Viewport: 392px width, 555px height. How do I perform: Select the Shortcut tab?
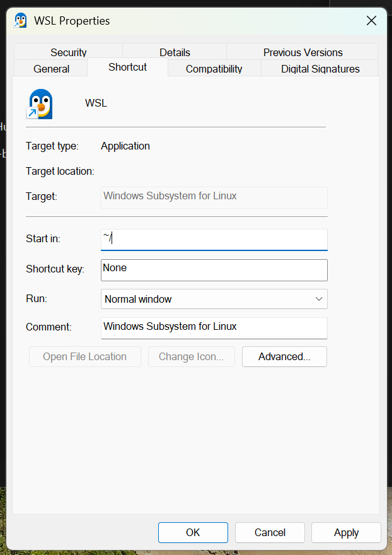pyautogui.click(x=127, y=67)
